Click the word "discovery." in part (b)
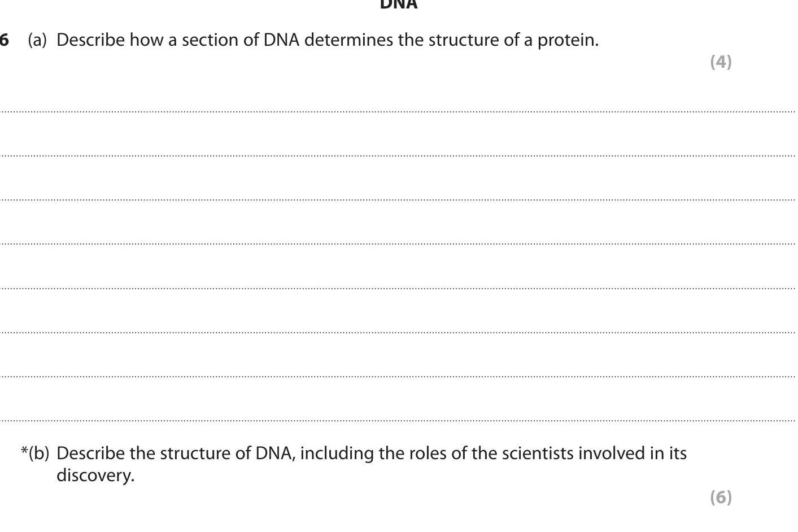Image resolution: width=798 pixels, height=532 pixels. coord(95,476)
